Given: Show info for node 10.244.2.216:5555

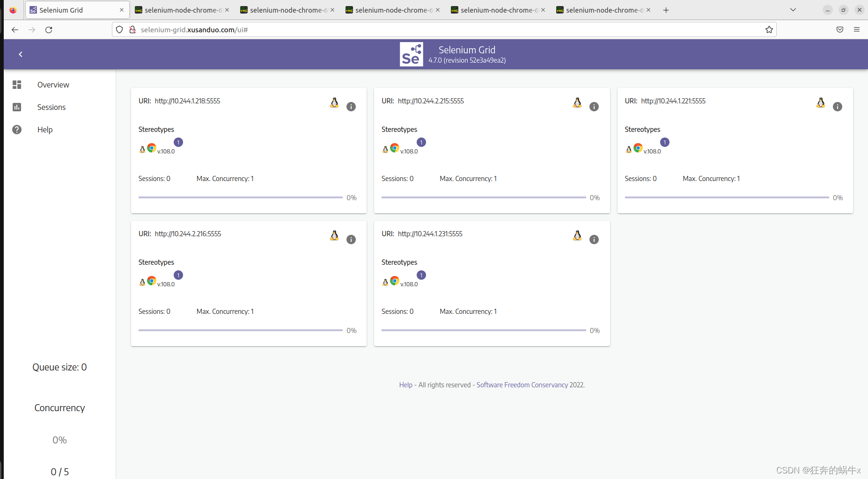Looking at the screenshot, I should point(351,239).
